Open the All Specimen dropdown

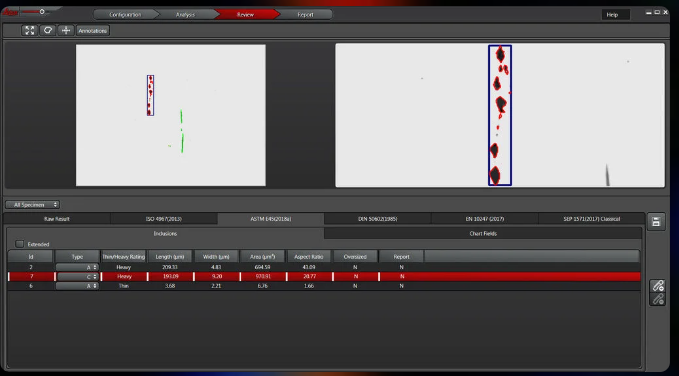click(x=33, y=204)
